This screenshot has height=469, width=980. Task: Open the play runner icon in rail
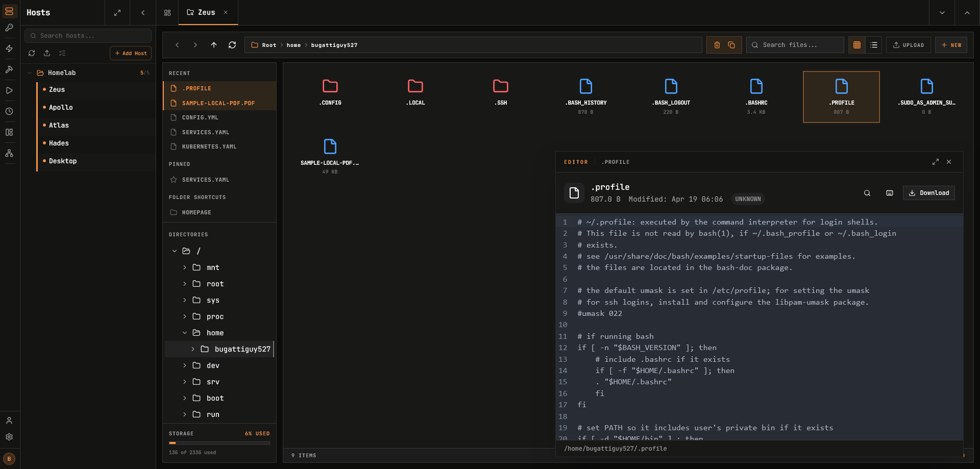pos(9,90)
